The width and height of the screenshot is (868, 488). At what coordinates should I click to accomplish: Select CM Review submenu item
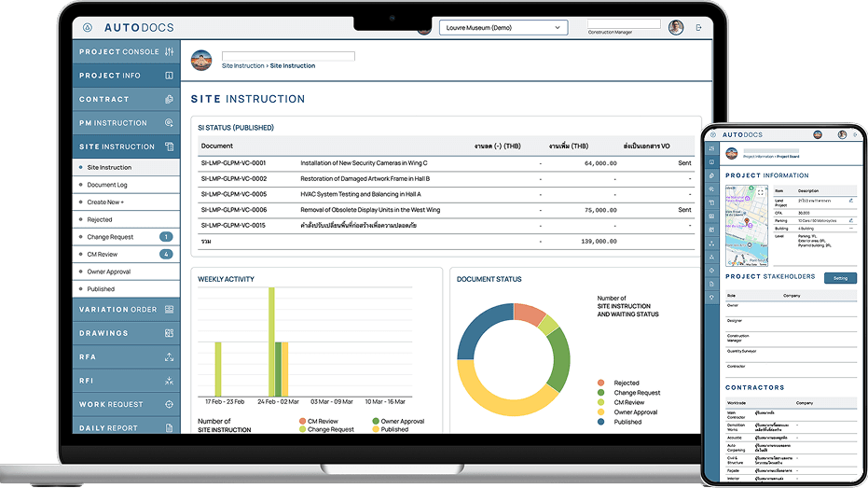point(126,254)
